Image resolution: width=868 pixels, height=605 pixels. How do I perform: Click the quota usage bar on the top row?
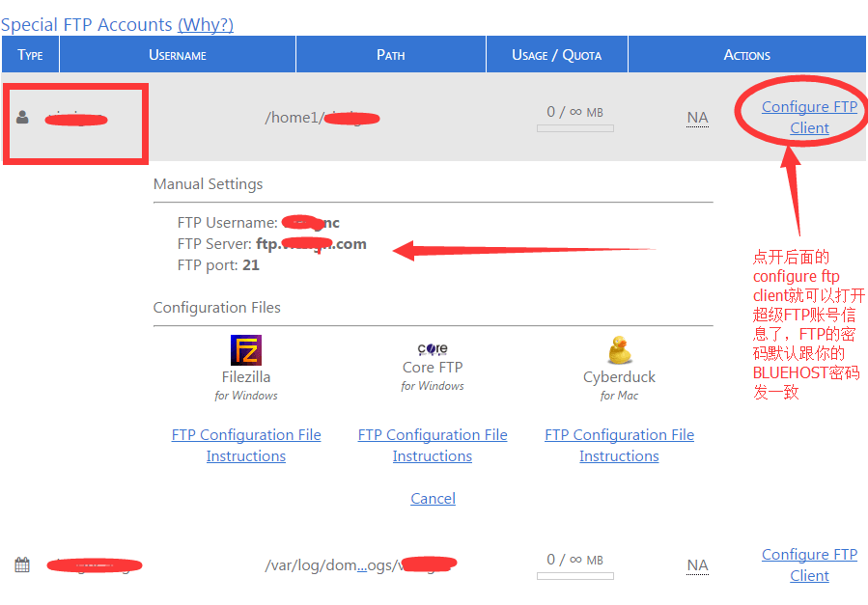[574, 127]
